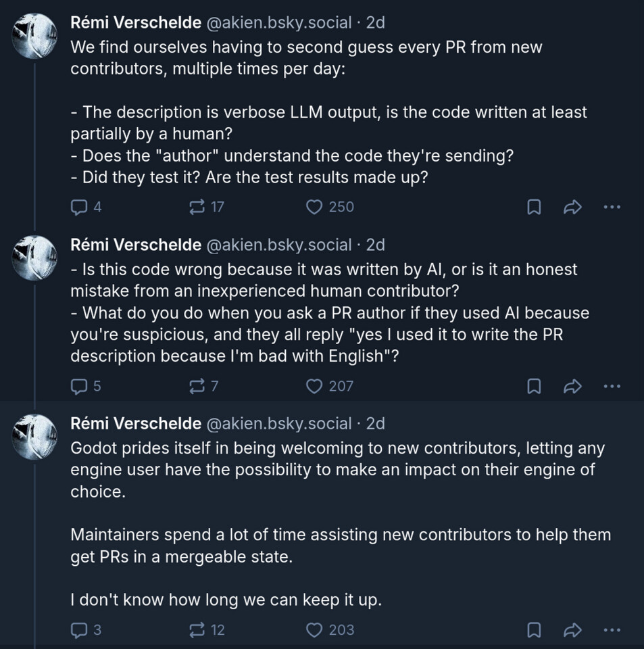644x649 pixels.
Task: Open Rémi Verschelde's profile from first post
Action: pos(136,22)
